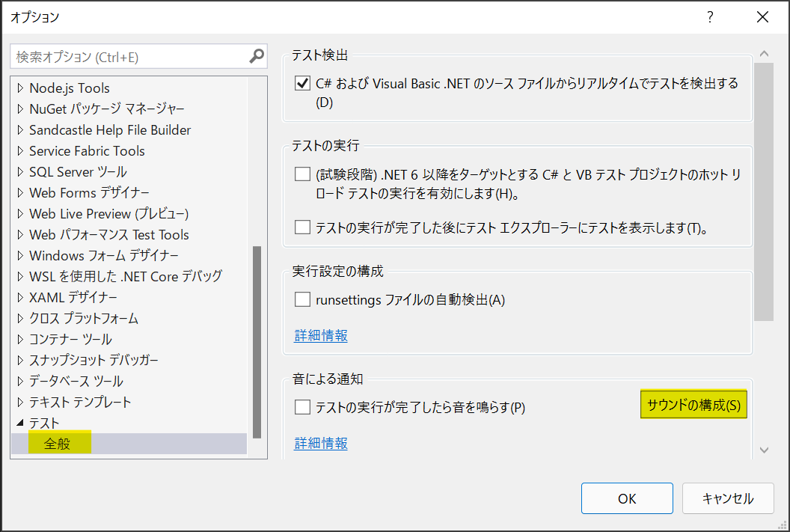Viewport: 790px width, 532px height.
Task: Click the キャンセル button
Action: (x=728, y=498)
